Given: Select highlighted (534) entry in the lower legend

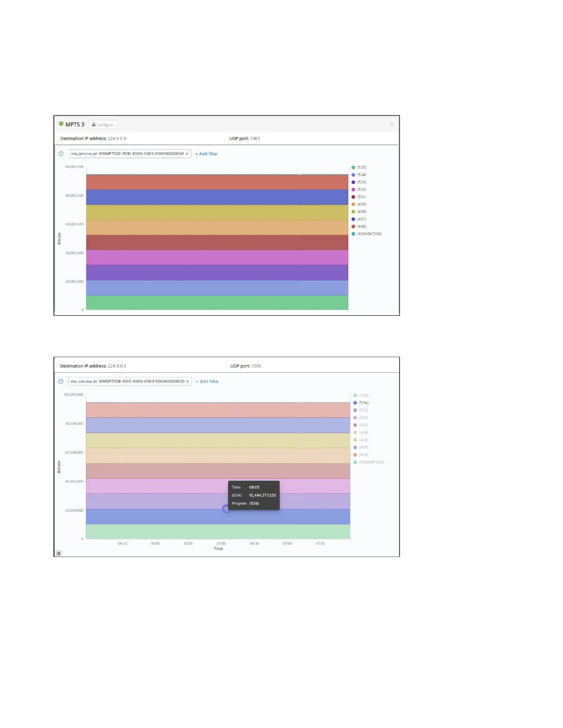Looking at the screenshot, I should click(361, 403).
